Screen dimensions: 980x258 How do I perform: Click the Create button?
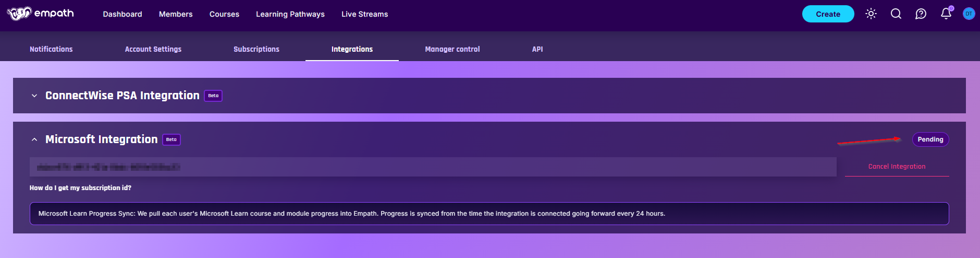click(x=828, y=14)
